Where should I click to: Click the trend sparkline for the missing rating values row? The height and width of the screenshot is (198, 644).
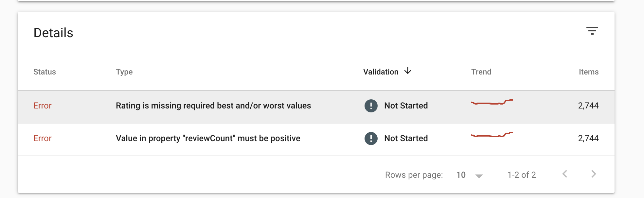coord(492,103)
